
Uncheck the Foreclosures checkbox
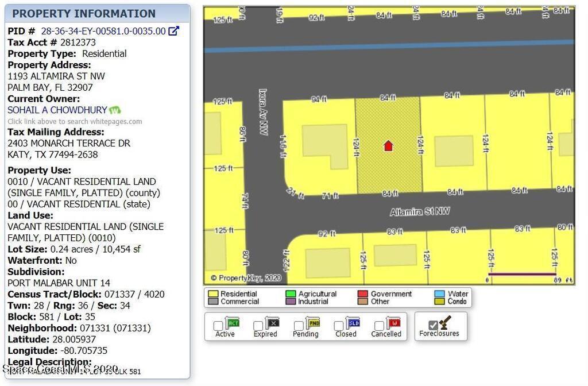click(433, 325)
